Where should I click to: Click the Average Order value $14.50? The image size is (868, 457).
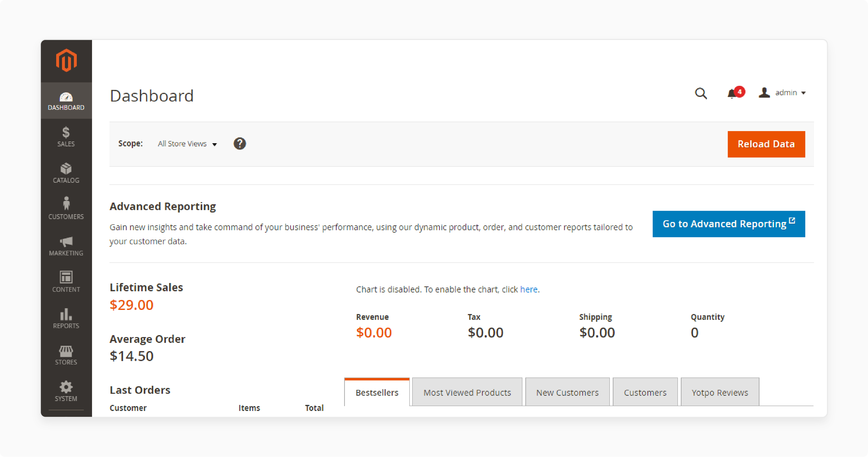[132, 356]
